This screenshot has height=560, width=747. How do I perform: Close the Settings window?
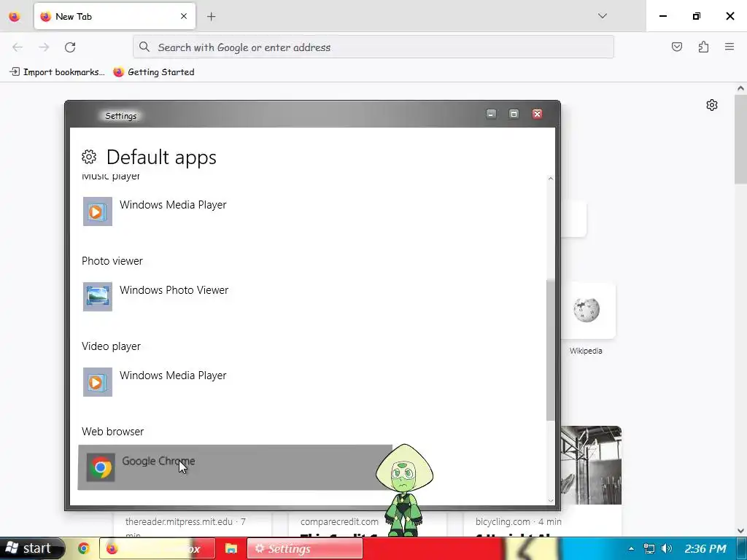tap(537, 114)
